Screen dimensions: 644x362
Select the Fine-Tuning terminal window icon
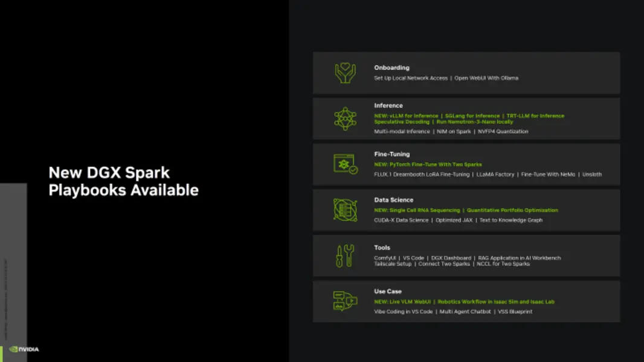(x=343, y=164)
